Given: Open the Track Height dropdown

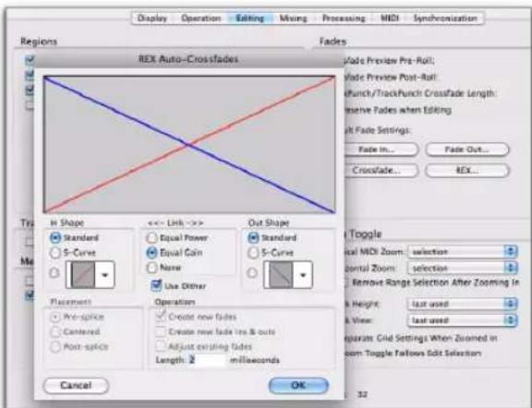Looking at the screenshot, I should pyautogui.click(x=463, y=304).
